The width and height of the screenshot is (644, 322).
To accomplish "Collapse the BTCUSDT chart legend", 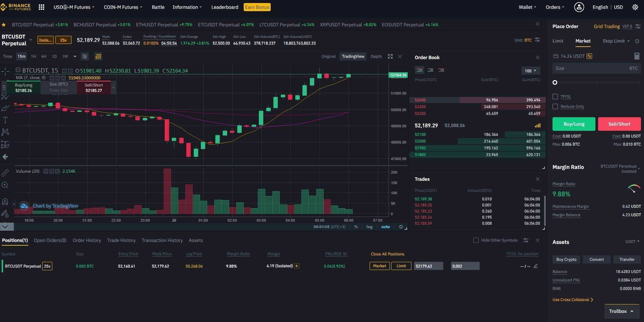I will [18, 70].
